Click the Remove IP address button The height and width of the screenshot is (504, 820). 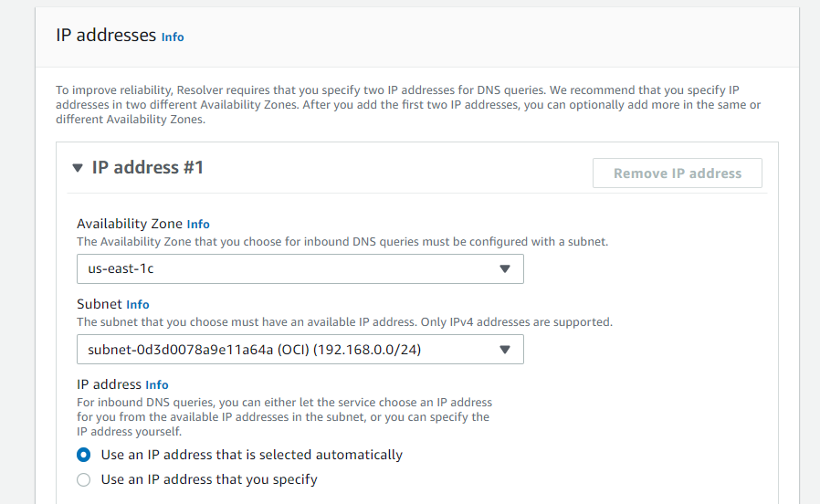[x=677, y=173]
